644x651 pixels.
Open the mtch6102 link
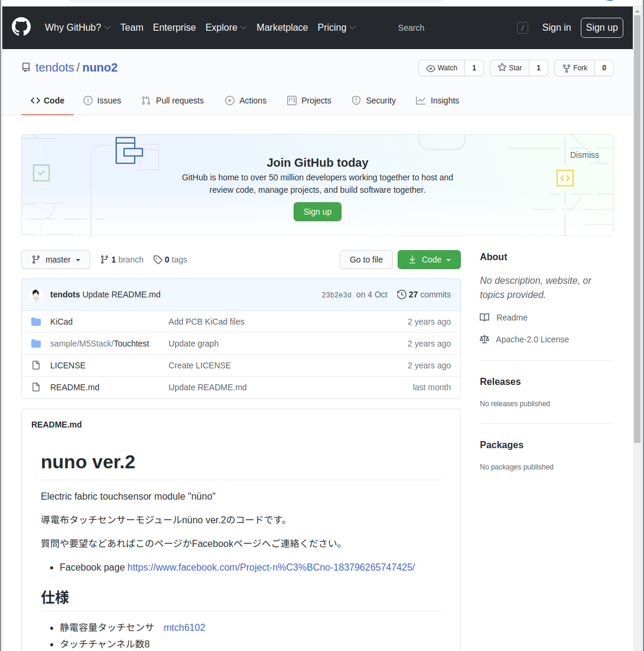pos(184,628)
